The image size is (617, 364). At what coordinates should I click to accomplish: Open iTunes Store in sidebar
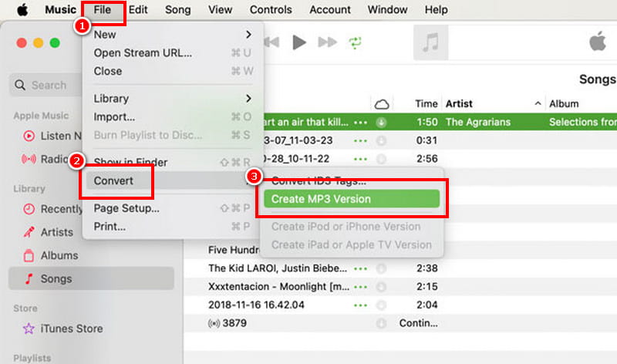click(63, 329)
